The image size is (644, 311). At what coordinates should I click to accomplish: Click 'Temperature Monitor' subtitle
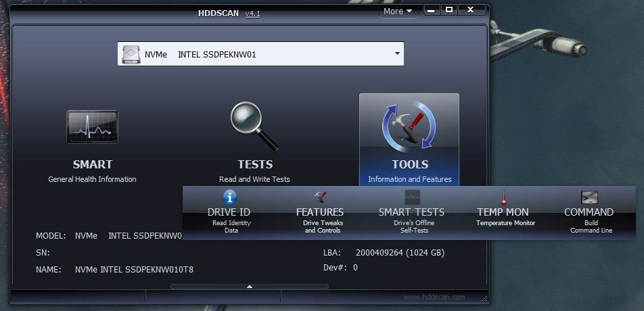click(x=505, y=223)
